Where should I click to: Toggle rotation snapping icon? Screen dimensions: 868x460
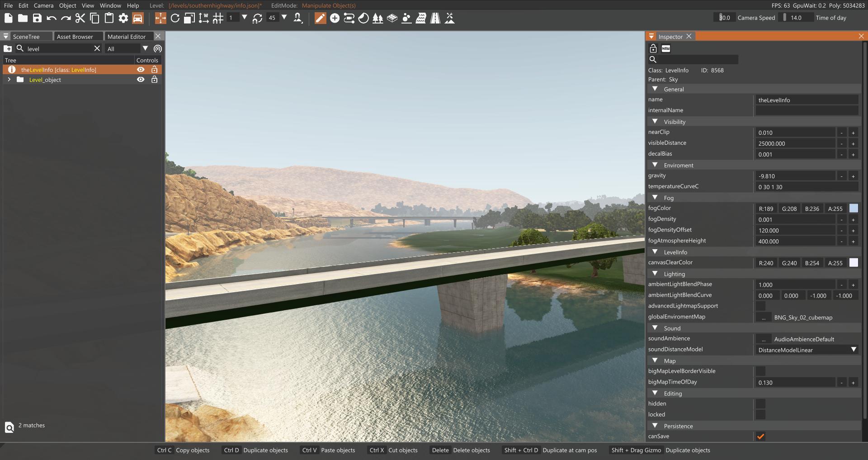[x=257, y=18]
